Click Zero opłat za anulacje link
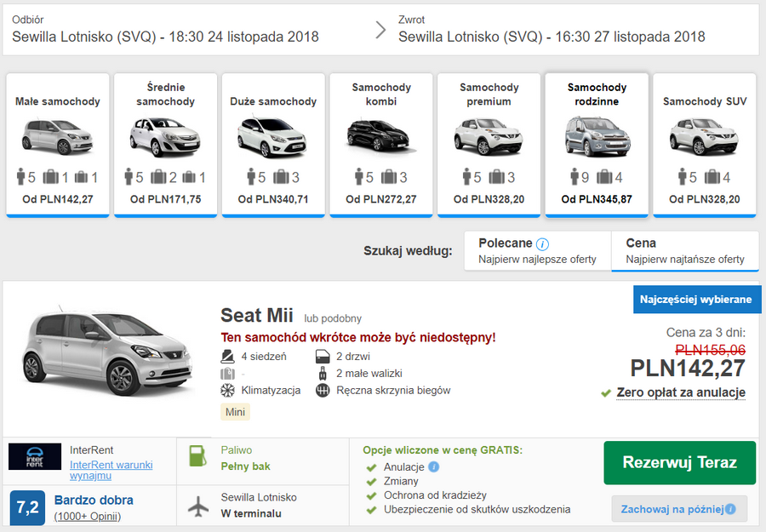This screenshot has width=766, height=532. coord(681,392)
